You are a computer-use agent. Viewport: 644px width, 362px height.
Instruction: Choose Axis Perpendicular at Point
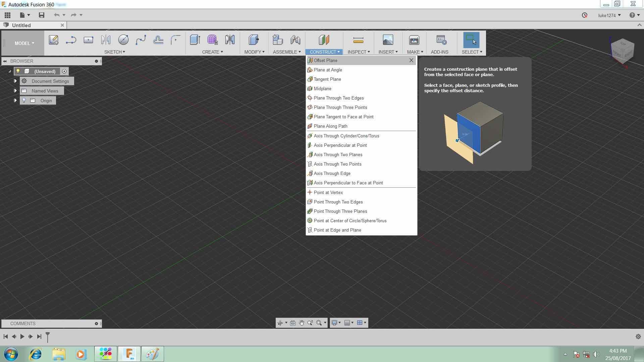click(x=361, y=145)
